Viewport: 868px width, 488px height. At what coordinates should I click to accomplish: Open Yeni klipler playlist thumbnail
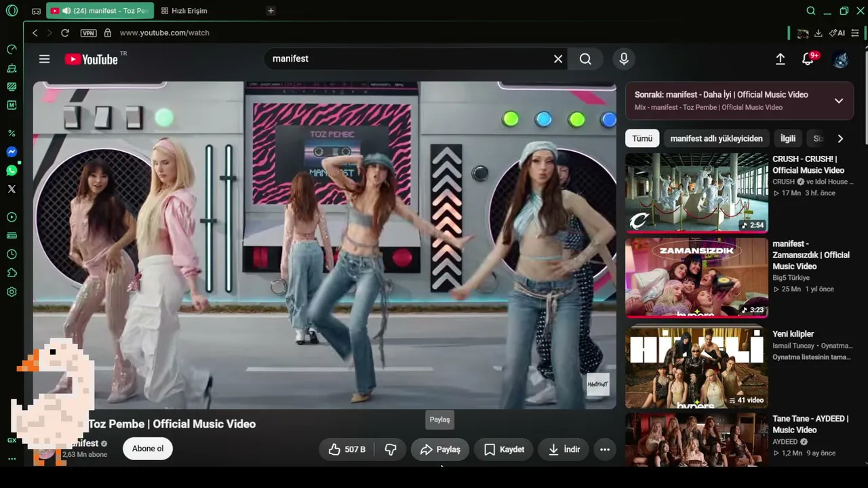tap(696, 367)
